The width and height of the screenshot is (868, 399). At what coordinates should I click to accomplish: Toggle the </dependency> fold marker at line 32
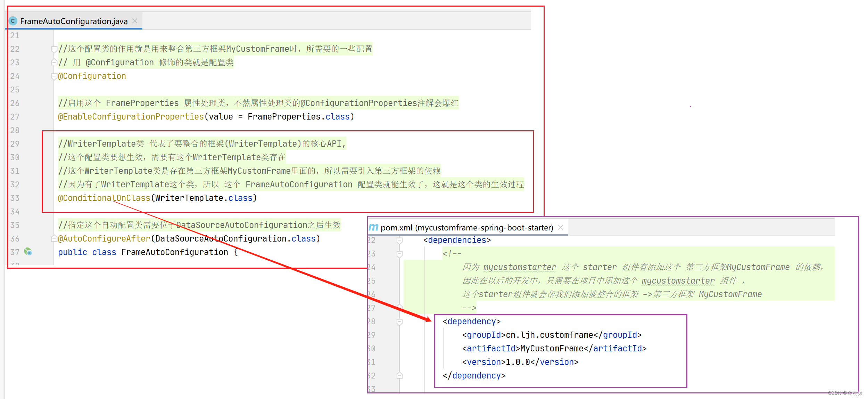click(x=399, y=376)
